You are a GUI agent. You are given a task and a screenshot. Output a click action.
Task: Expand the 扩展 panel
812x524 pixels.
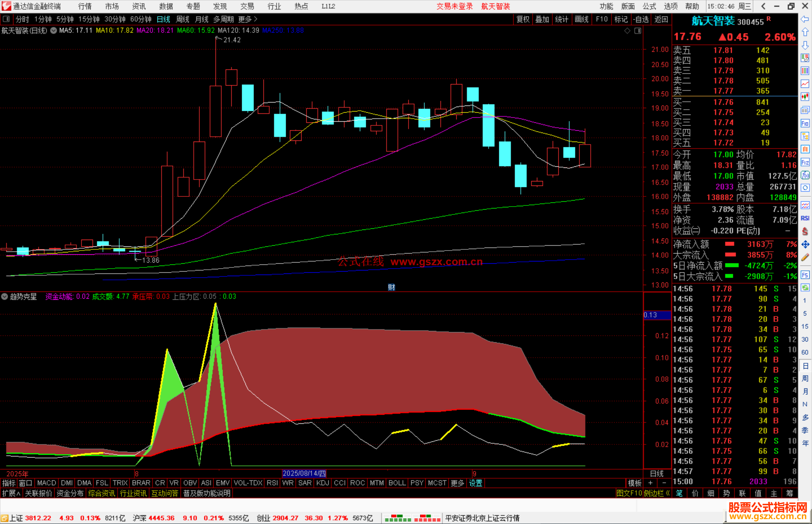11,493
